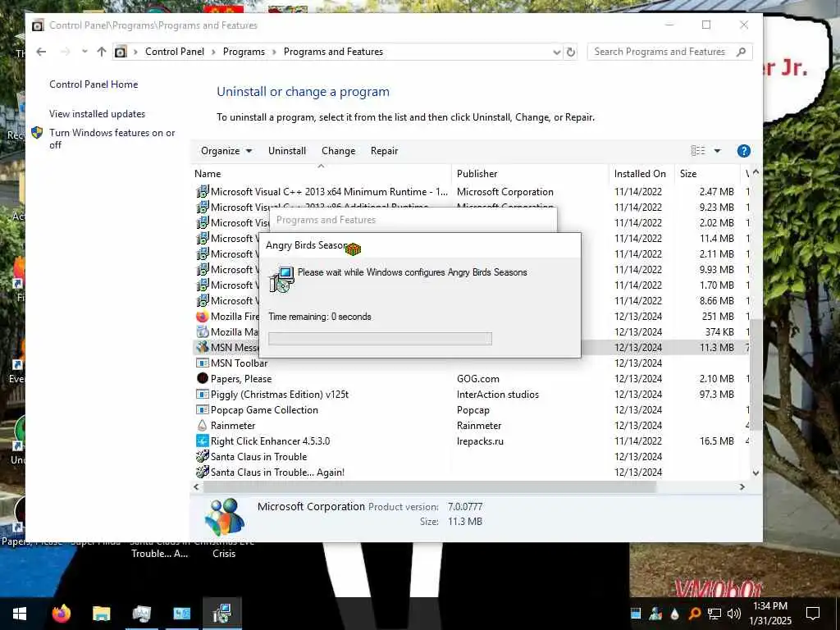Click the scroll-right arrow of the horizontal scrollbar

pyautogui.click(x=742, y=487)
